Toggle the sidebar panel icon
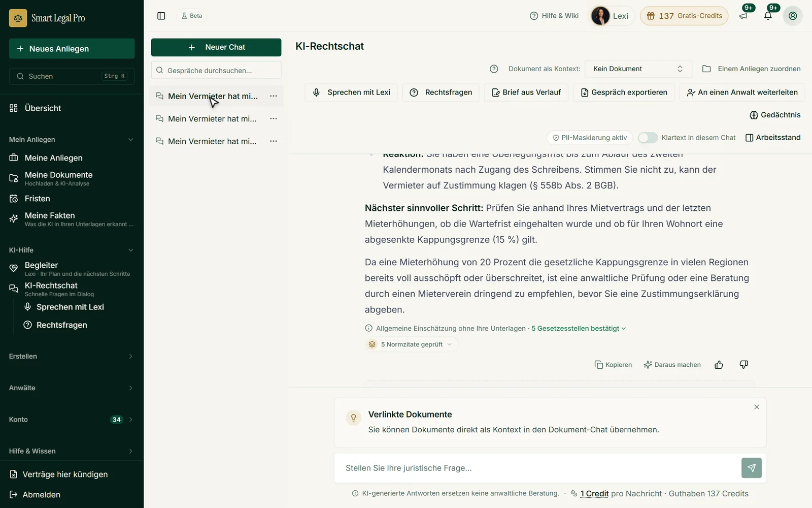 point(161,16)
